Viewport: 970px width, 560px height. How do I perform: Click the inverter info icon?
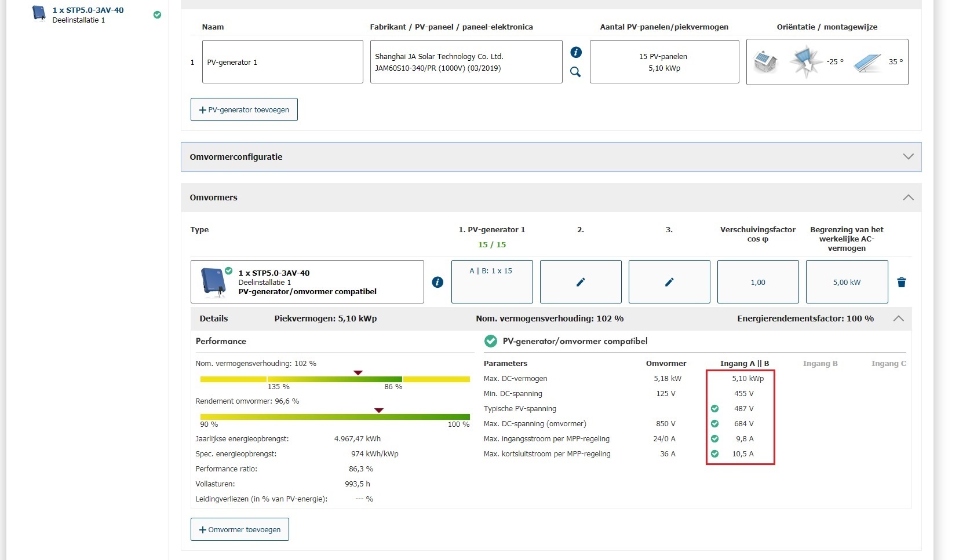[437, 282]
